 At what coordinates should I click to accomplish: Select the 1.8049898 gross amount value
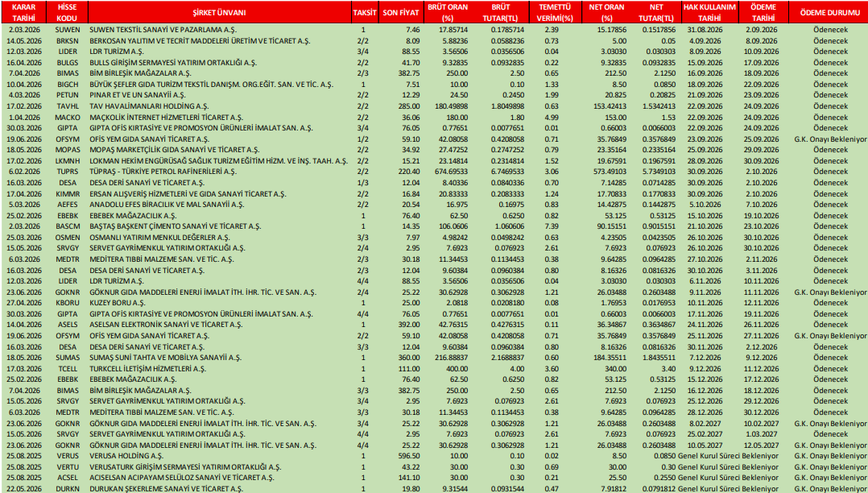pyautogui.click(x=506, y=106)
